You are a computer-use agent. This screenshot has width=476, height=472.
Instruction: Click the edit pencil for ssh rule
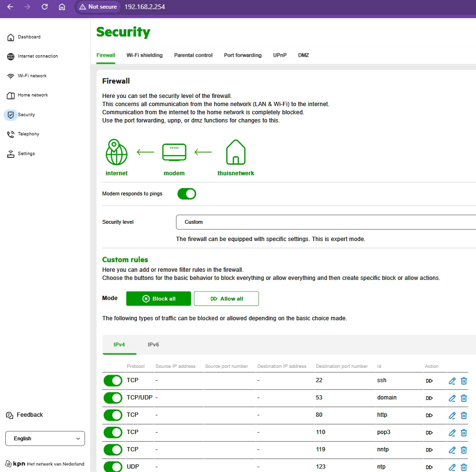[x=452, y=381]
